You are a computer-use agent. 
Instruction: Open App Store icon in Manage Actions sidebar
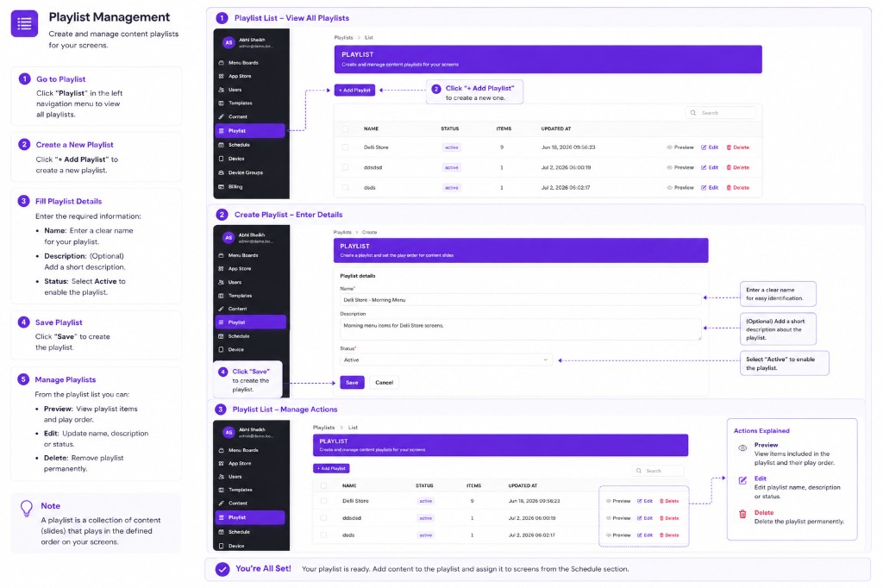(x=222, y=464)
